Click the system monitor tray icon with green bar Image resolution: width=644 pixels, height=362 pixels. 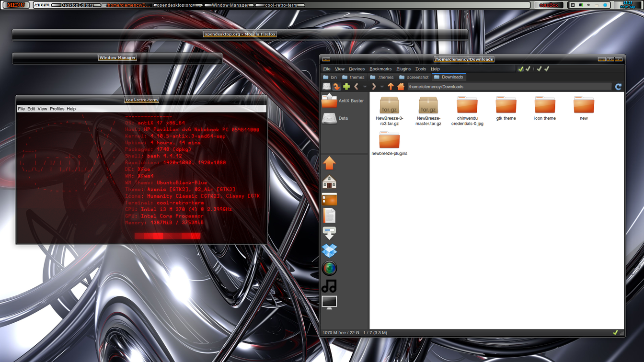[581, 5]
